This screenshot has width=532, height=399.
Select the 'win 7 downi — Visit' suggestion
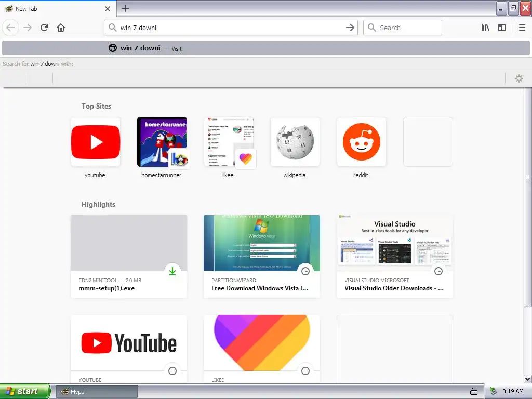click(x=266, y=48)
